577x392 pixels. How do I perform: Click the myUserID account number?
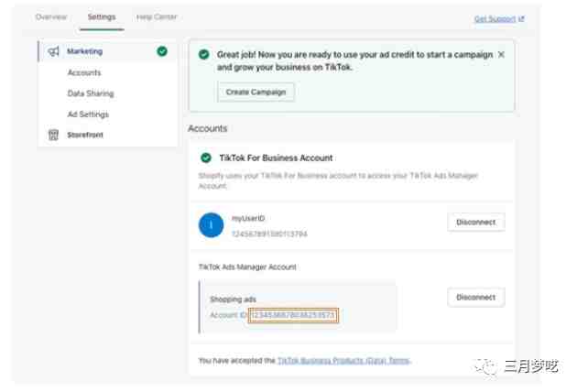coord(269,234)
